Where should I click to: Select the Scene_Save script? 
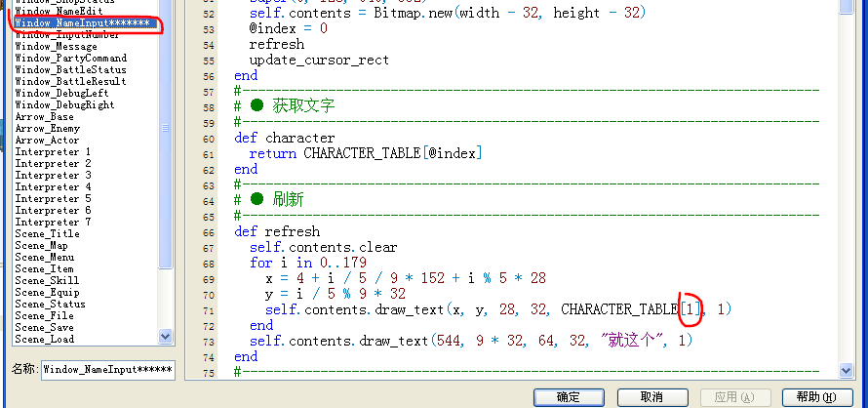coord(44,327)
